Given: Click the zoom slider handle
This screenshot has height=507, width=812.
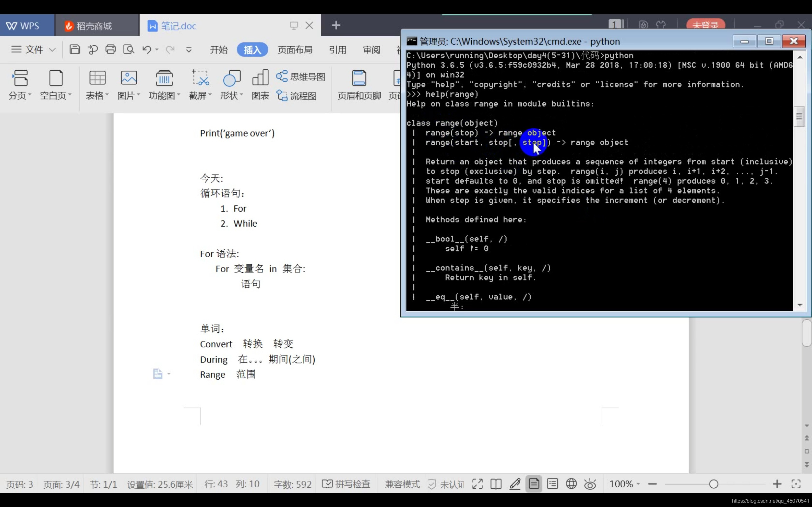Looking at the screenshot, I should coord(714,484).
